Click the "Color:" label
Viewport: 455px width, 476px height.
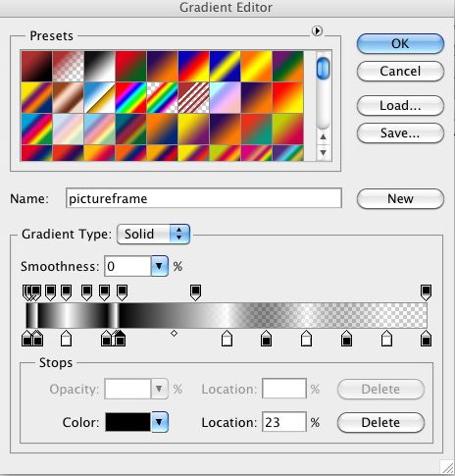coord(80,422)
